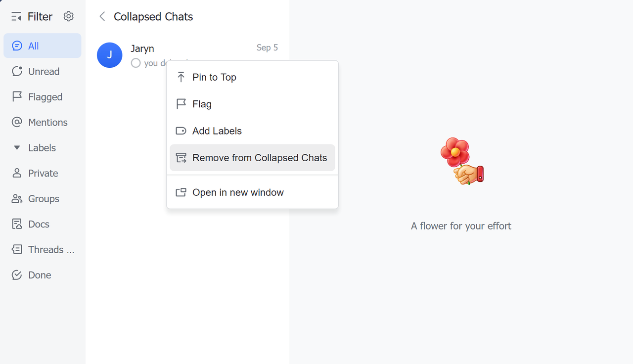This screenshot has width=633, height=364.
Task: Show Private chats only
Action: pos(43,174)
